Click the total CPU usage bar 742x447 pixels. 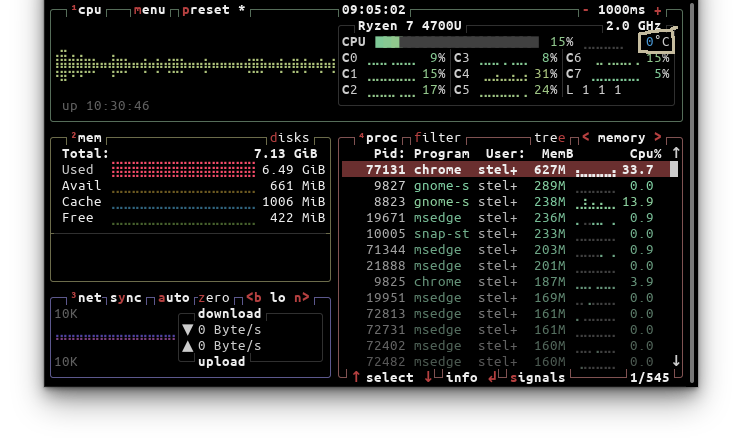(457, 42)
